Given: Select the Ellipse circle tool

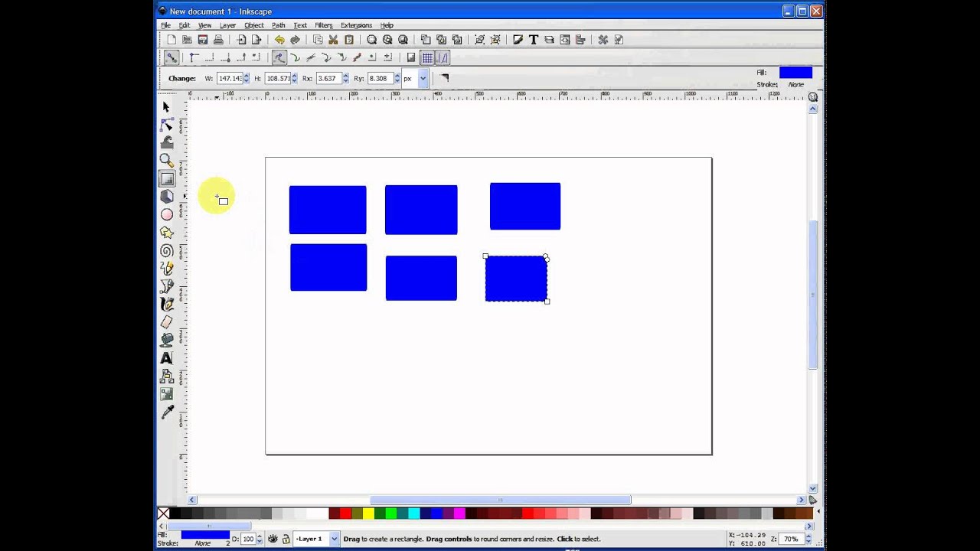Looking at the screenshot, I should click(x=166, y=215).
